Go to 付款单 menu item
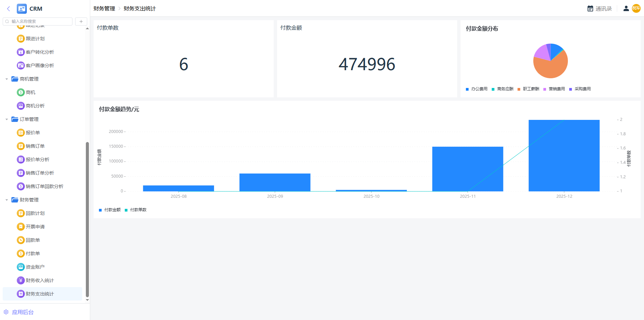 pyautogui.click(x=33, y=254)
